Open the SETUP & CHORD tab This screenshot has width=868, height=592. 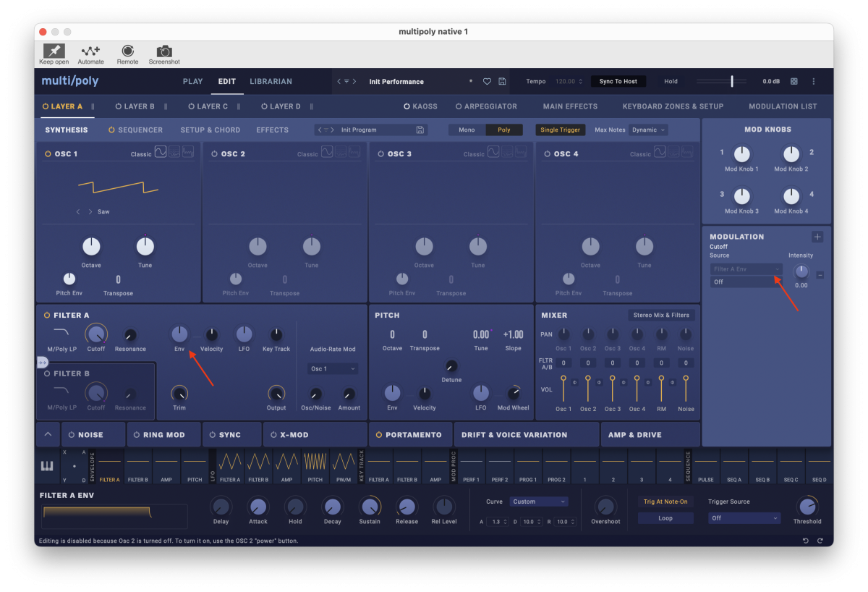[210, 130]
